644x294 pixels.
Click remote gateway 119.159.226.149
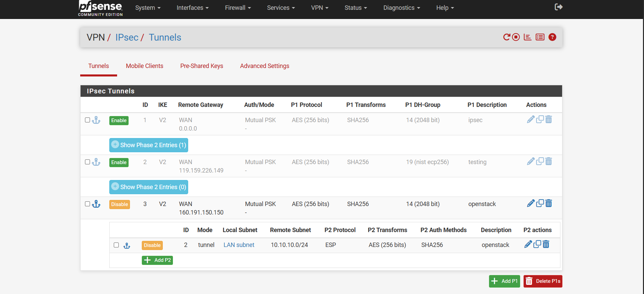tap(201, 171)
